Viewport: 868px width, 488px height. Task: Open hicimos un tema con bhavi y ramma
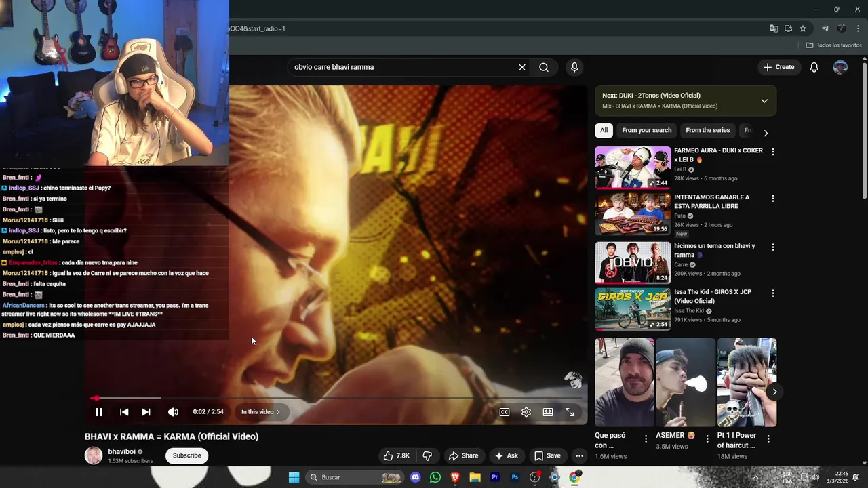coord(714,250)
